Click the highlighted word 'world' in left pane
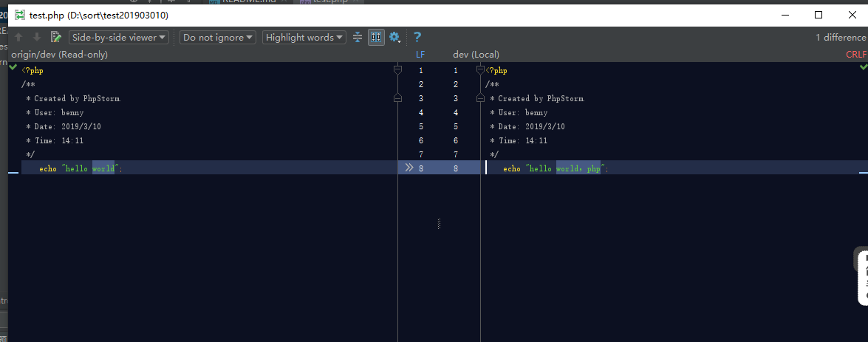 point(103,168)
